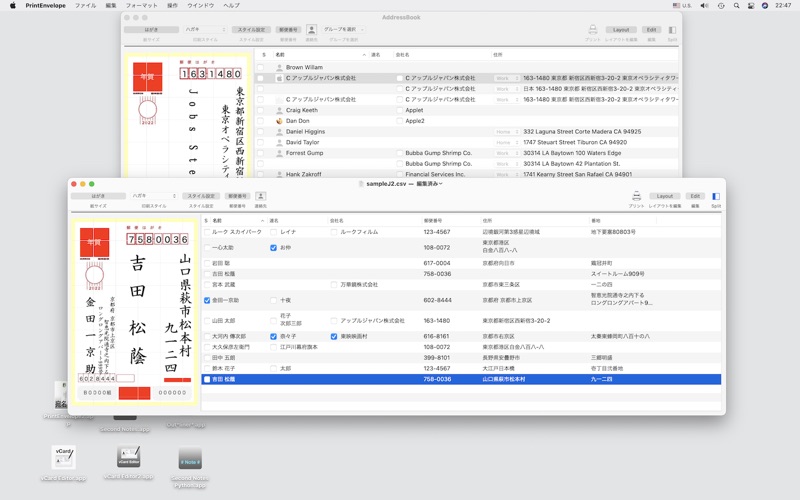The height and width of the screenshot is (500, 800).
Task: Sort by 名前 column in sampleJ2.csv
Action: tap(238, 221)
